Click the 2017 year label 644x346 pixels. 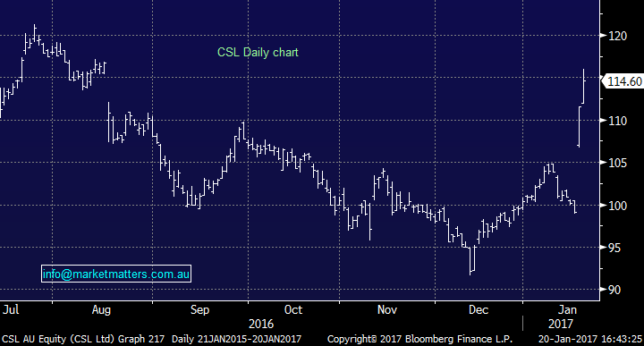561,325
